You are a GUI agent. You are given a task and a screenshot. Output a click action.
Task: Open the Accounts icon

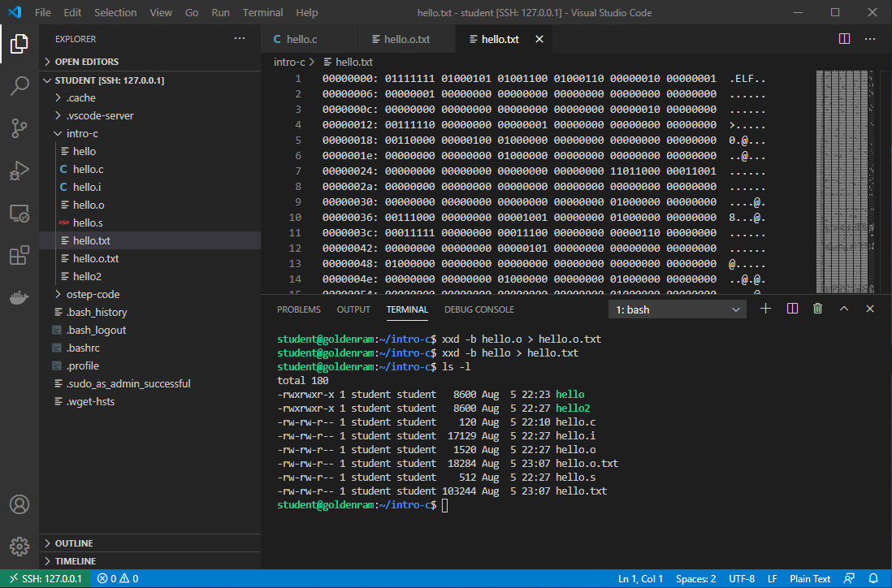19,504
